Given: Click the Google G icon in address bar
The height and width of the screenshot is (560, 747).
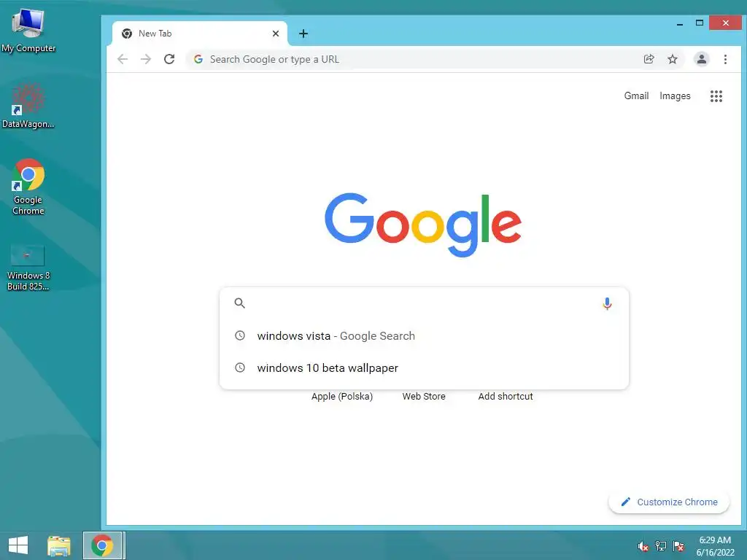Looking at the screenshot, I should click(198, 59).
